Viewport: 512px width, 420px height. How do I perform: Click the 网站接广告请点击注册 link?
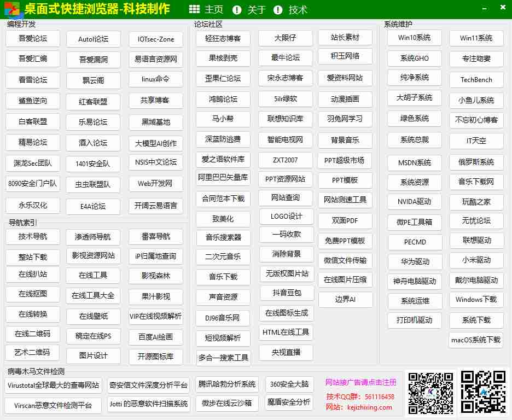tap(360, 382)
